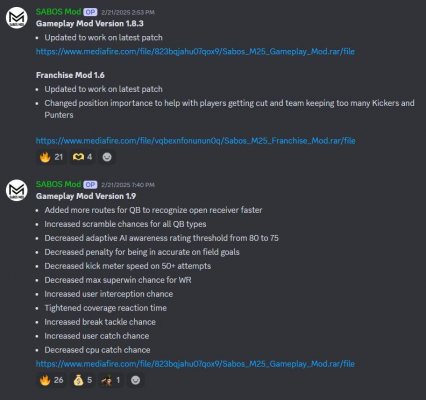The height and width of the screenshot is (400, 426).
Task: Click SABOS Mod username in first post
Action: coord(58,12)
